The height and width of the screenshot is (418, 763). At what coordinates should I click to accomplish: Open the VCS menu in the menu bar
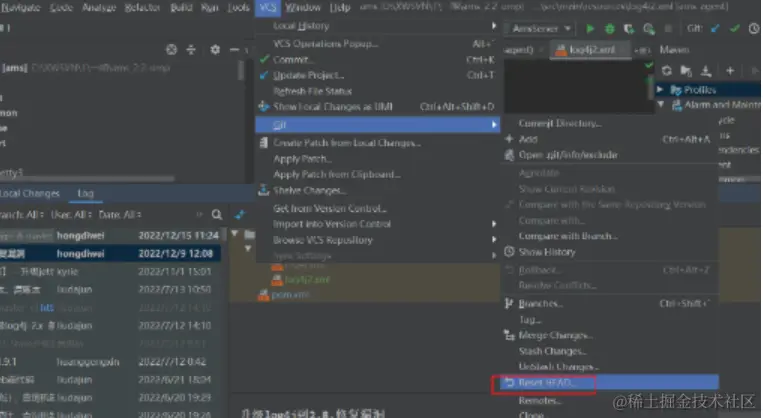268,7
